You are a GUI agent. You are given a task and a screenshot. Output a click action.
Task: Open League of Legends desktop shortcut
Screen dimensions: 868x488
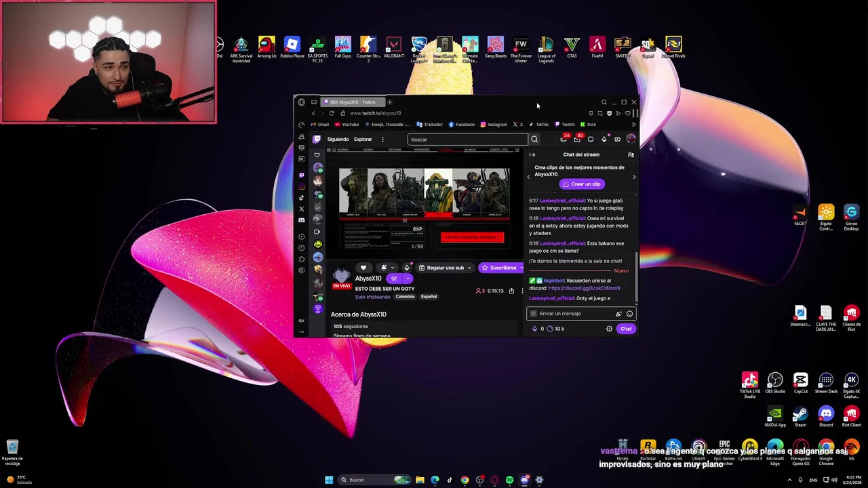tap(546, 49)
